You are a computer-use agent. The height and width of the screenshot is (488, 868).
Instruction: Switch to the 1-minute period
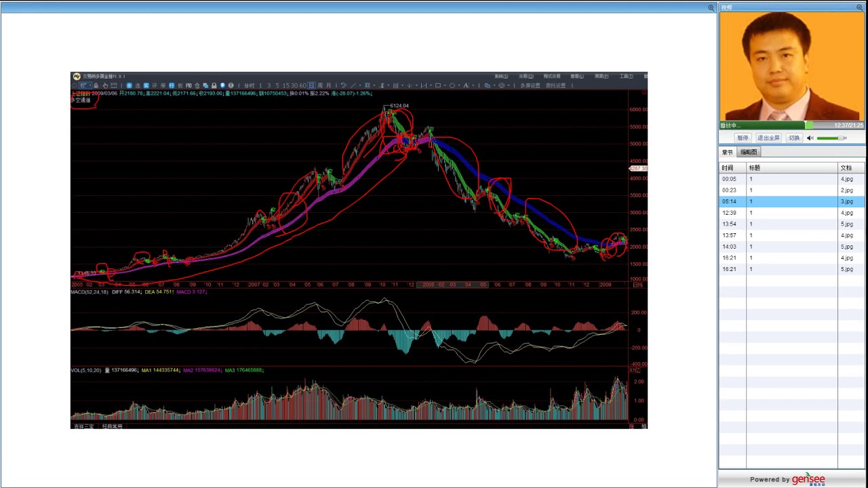260,85
